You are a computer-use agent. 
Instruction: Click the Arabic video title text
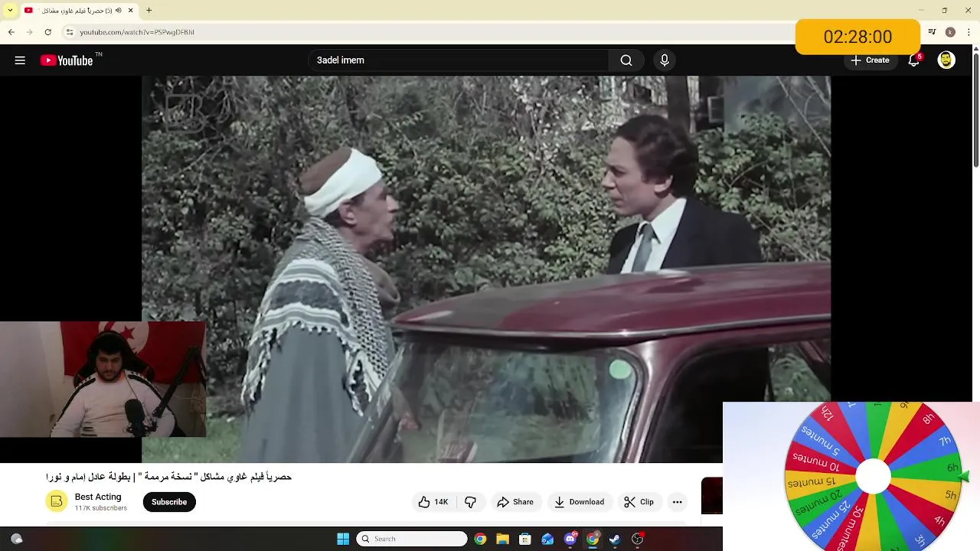tap(169, 477)
